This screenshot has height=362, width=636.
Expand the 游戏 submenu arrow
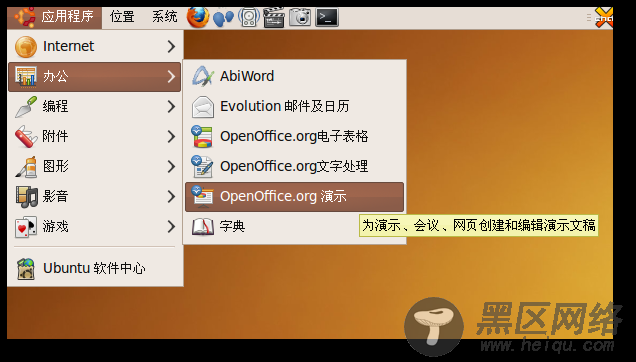click(172, 226)
